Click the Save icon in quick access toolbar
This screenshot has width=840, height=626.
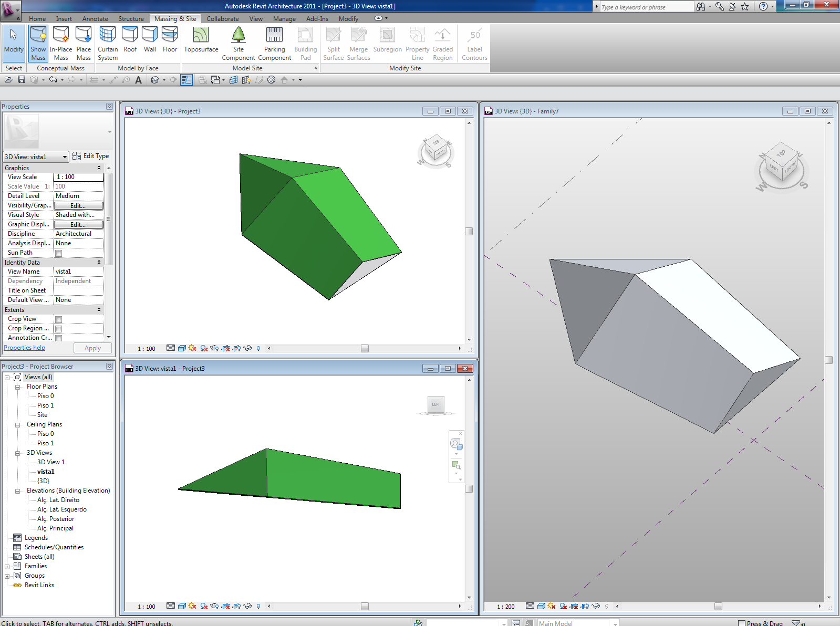click(x=22, y=80)
